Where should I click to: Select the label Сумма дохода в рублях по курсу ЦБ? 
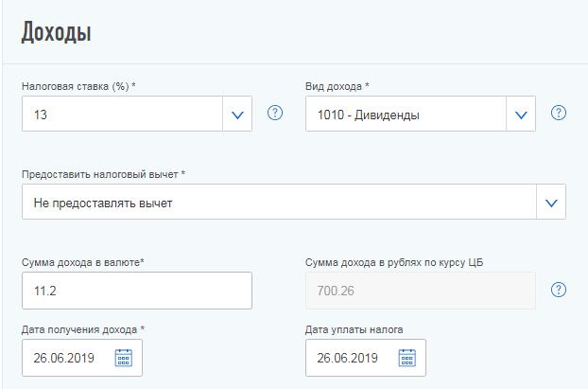click(394, 262)
